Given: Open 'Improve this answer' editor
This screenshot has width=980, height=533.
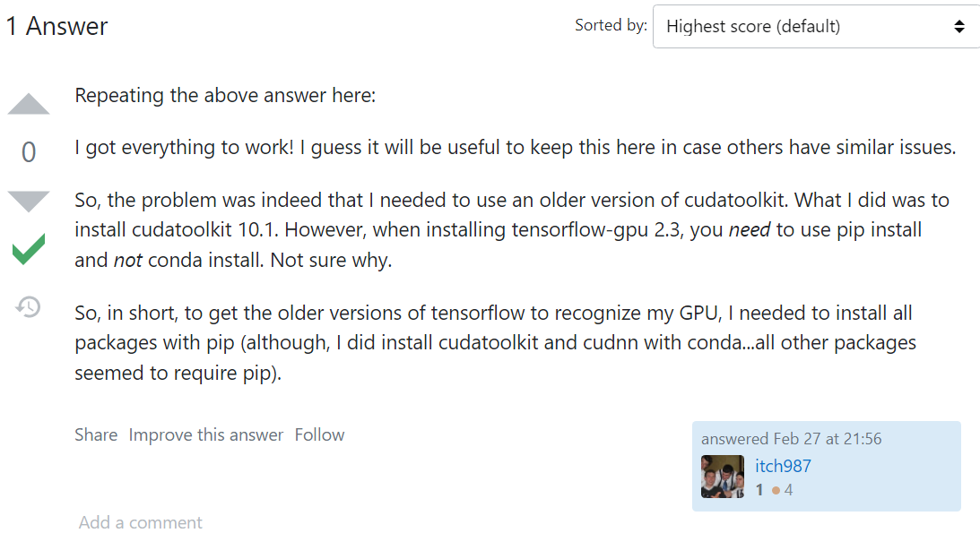Looking at the screenshot, I should [206, 434].
